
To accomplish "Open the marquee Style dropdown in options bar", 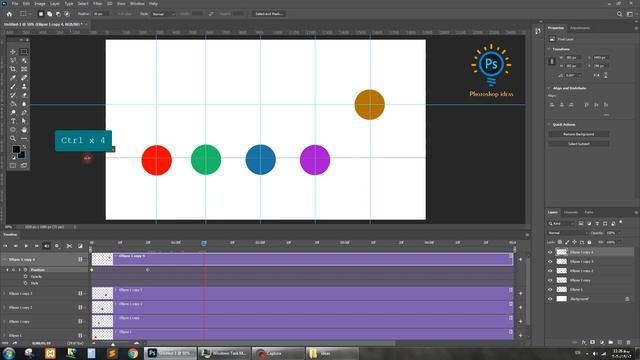I will (163, 14).
